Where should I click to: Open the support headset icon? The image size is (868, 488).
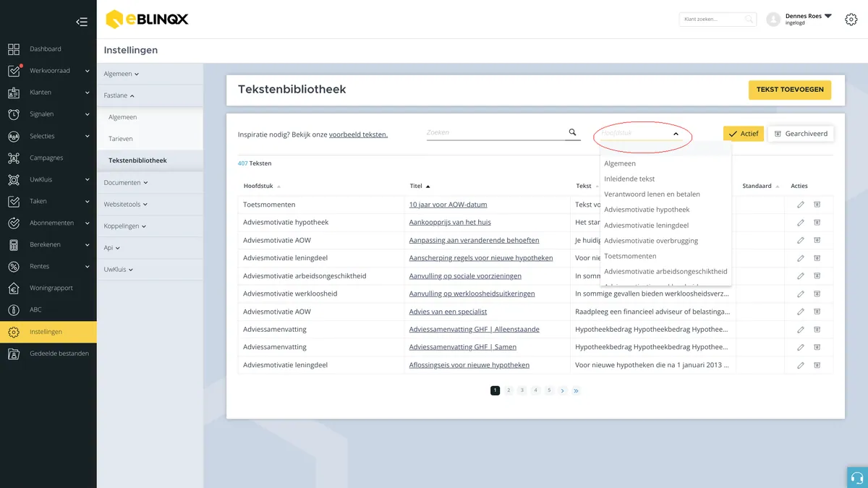pos(857,477)
